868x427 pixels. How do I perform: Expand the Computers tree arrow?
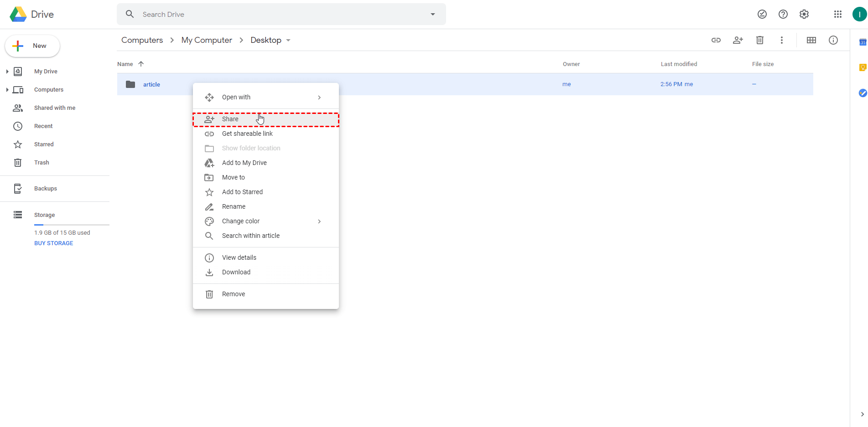[x=7, y=90]
